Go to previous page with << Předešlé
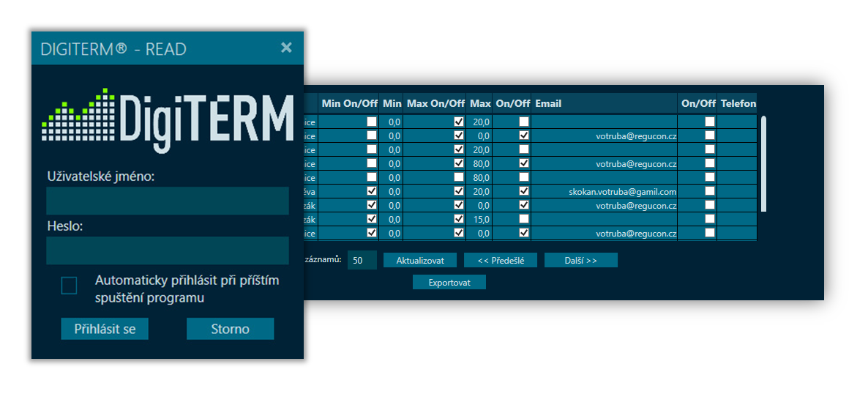868x405 pixels. coord(501,260)
